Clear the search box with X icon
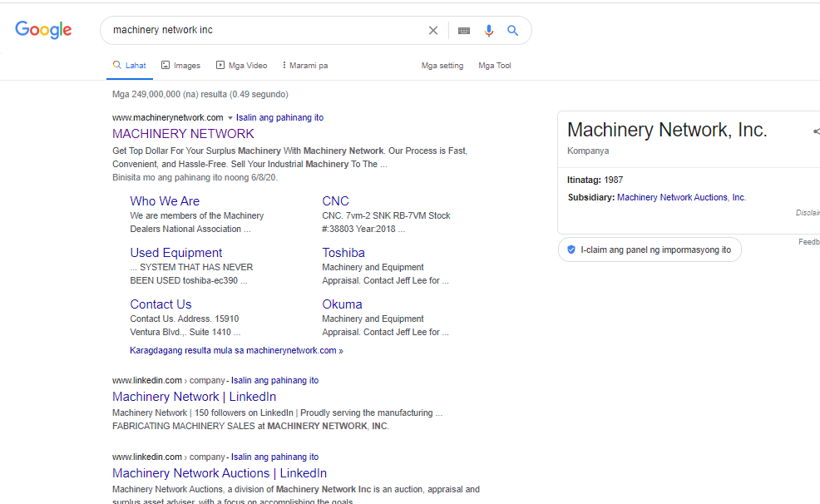This screenshot has width=820, height=504. click(432, 31)
